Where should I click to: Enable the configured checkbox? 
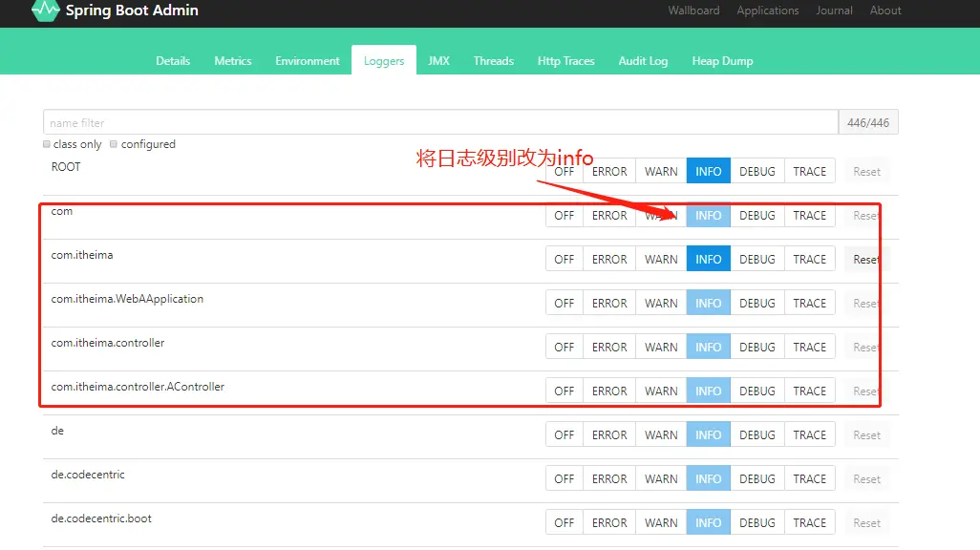tap(113, 144)
